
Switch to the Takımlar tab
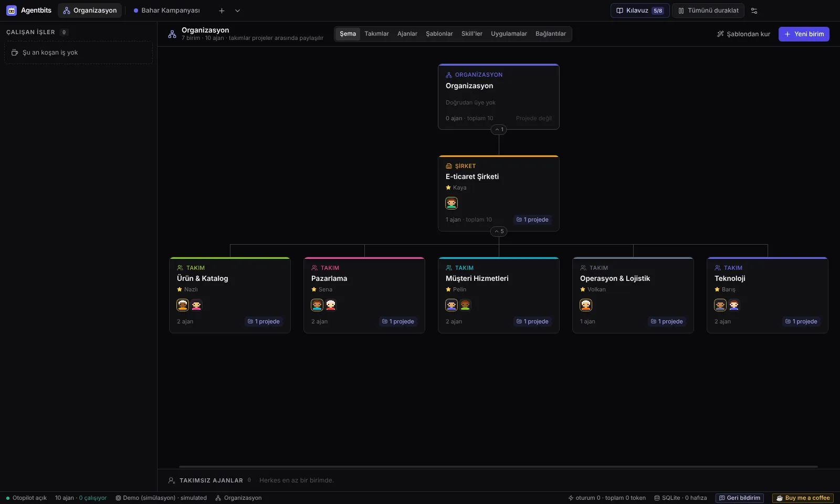pos(376,34)
